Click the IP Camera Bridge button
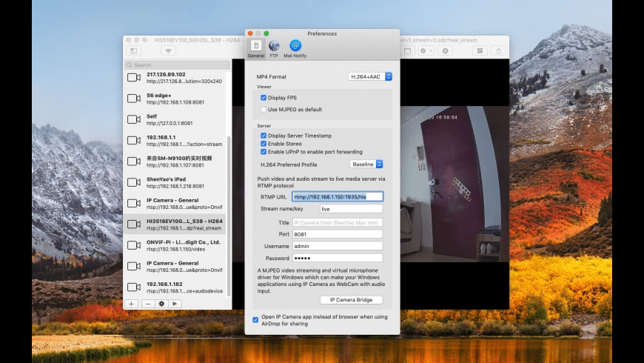 (x=351, y=300)
